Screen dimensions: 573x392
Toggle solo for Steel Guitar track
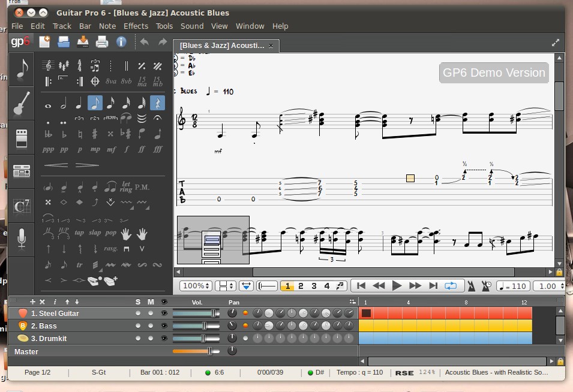(x=138, y=313)
